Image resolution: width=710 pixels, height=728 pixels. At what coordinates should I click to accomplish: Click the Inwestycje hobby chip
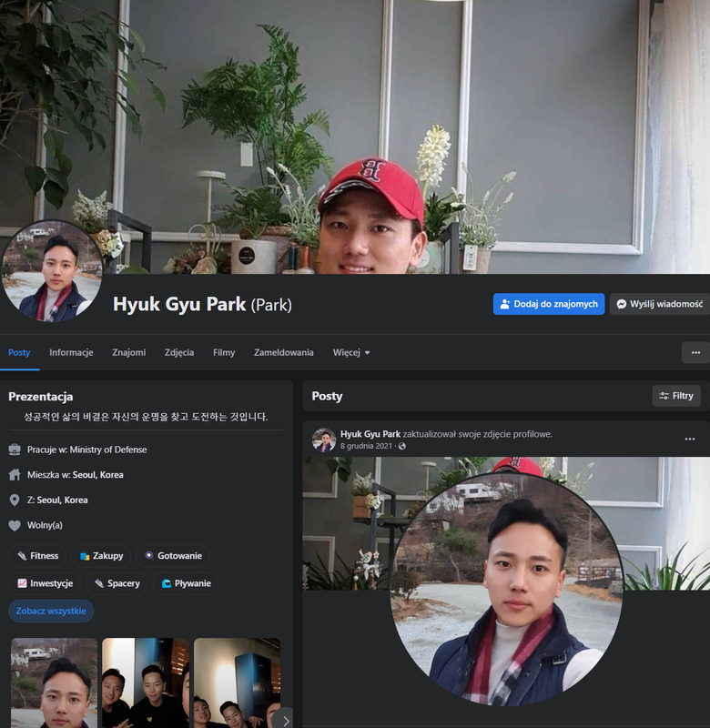tap(45, 583)
